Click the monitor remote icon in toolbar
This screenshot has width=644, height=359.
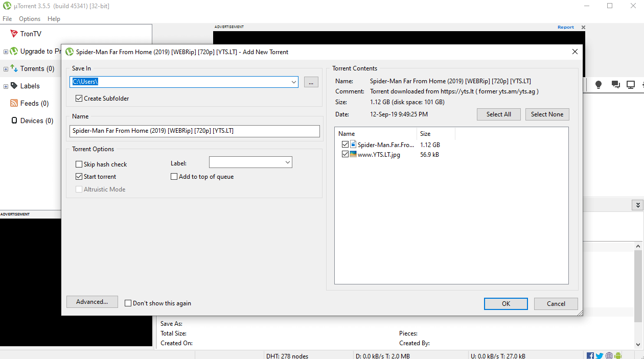click(x=631, y=85)
